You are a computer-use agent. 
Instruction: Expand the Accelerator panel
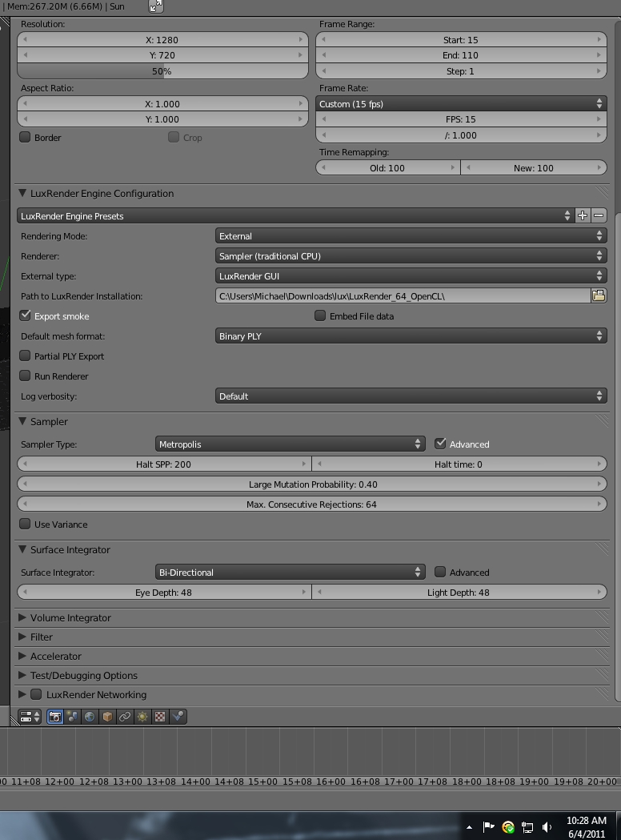click(x=22, y=656)
